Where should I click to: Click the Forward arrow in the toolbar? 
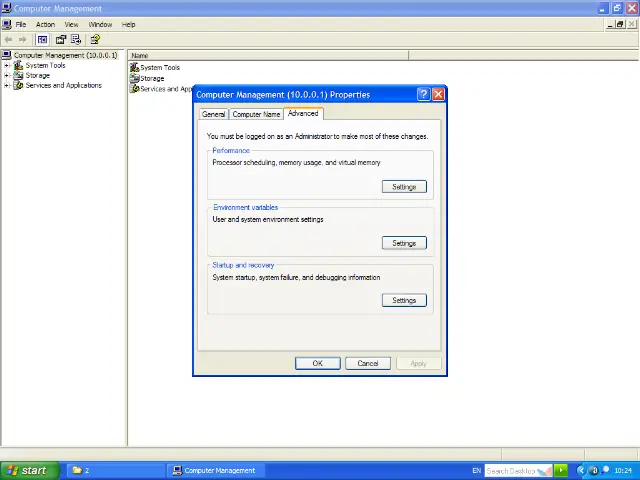tap(22, 40)
